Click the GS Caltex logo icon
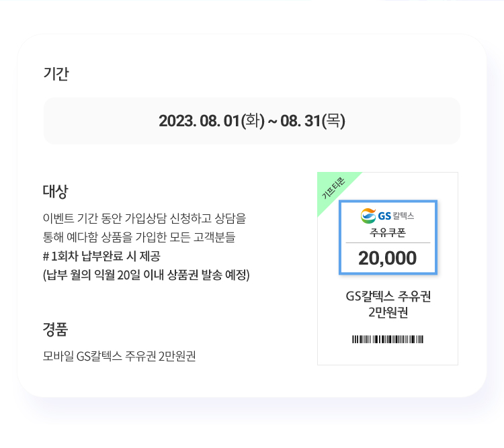 [x=368, y=216]
